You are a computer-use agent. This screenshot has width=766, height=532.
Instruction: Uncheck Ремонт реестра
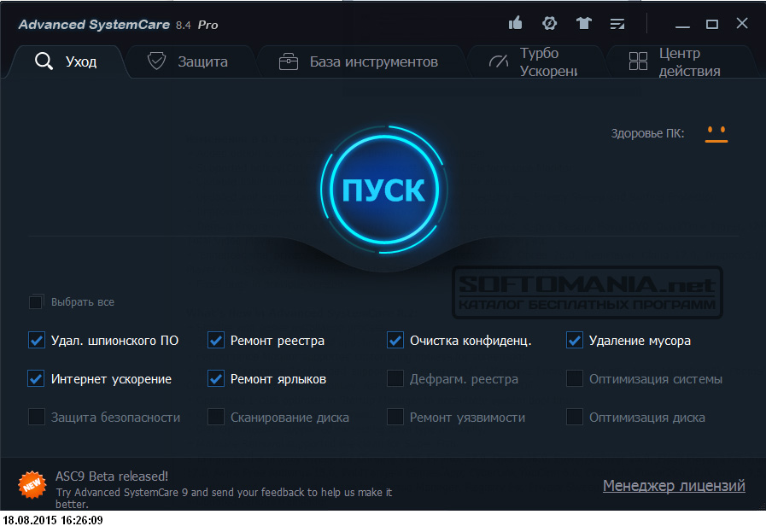[216, 340]
